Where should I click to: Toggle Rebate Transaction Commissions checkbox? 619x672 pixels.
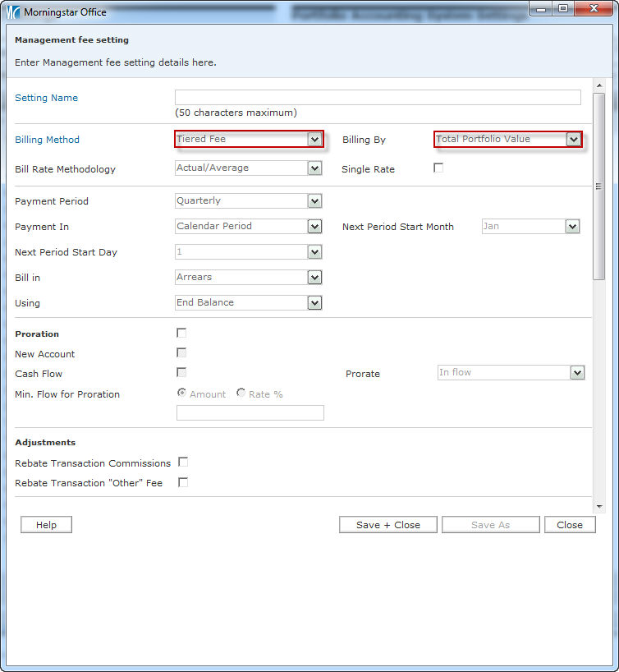tap(183, 463)
